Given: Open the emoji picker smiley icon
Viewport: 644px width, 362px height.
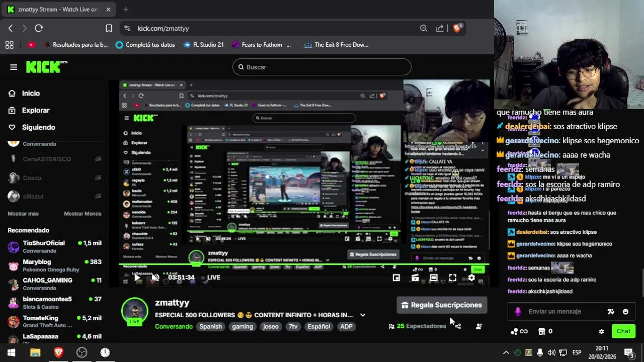Looking at the screenshot, I should click(625, 312).
